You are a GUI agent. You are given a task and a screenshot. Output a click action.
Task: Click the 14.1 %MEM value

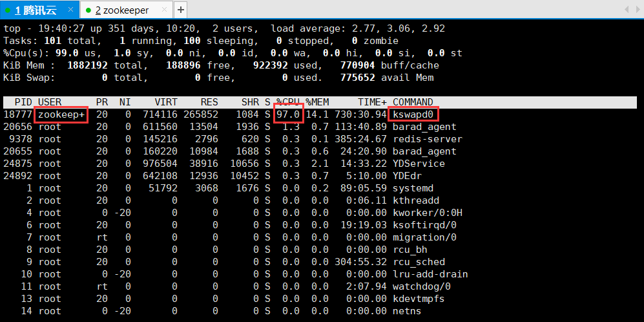pos(317,114)
